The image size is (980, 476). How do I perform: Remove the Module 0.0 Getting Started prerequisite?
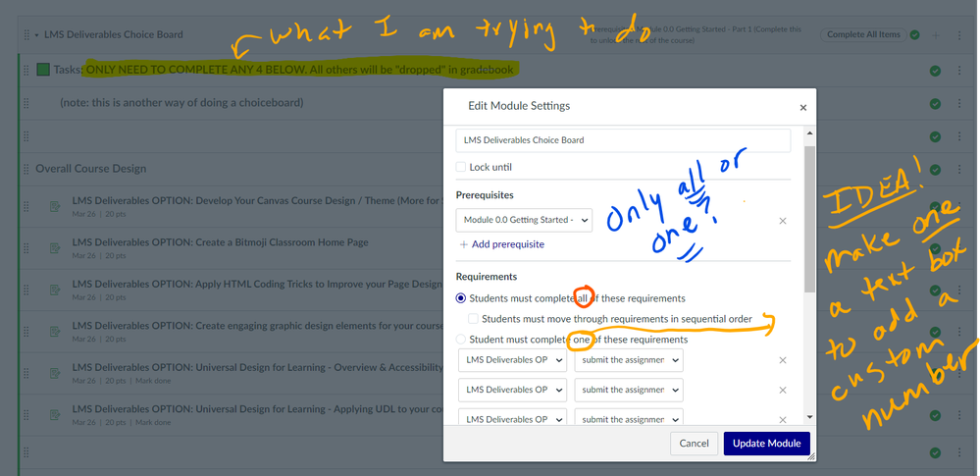point(782,221)
